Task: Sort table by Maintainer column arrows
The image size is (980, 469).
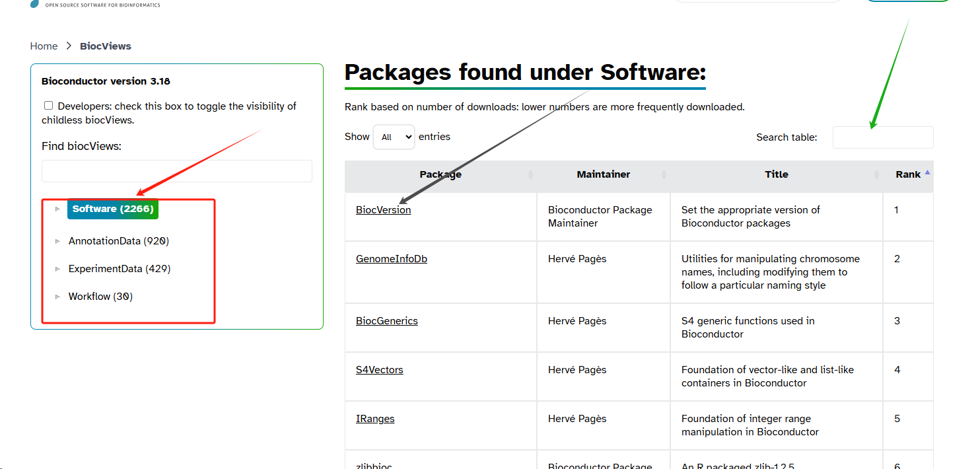Action: point(664,174)
